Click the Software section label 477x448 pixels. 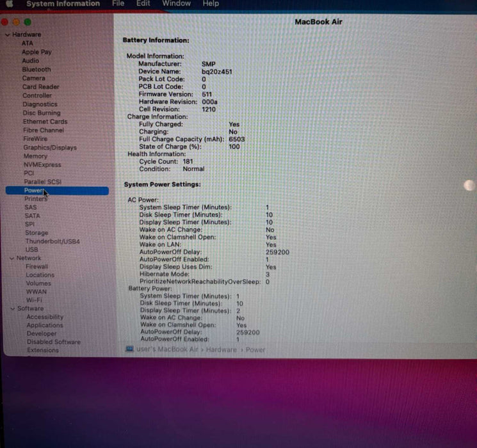30,308
